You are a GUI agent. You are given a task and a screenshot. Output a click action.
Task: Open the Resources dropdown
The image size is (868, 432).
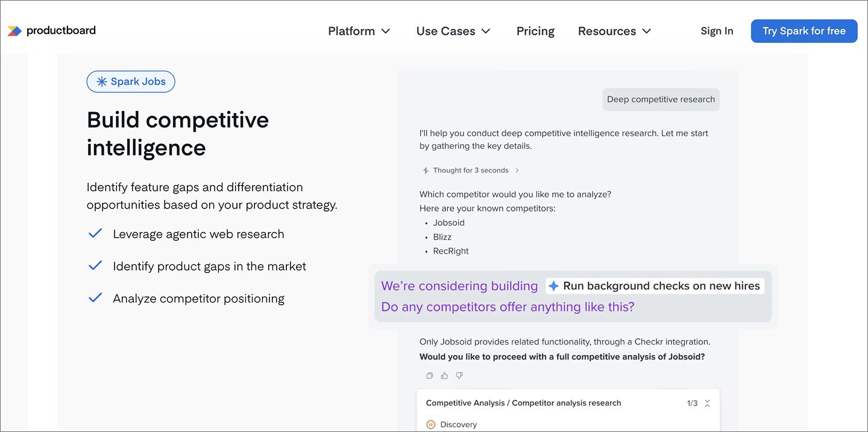(x=614, y=31)
